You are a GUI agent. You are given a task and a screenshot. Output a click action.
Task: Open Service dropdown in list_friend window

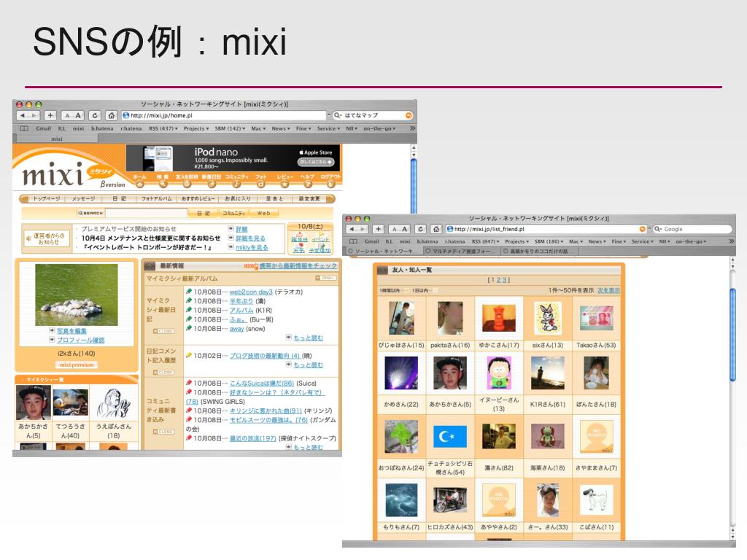pos(643,241)
